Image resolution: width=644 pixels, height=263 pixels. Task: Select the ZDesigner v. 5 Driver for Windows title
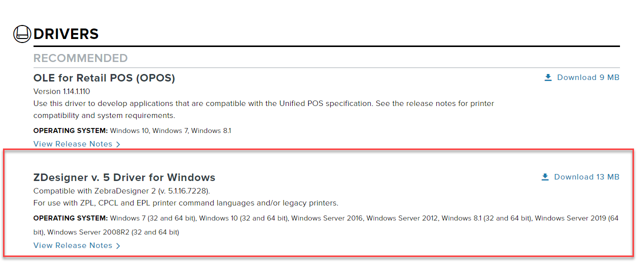(x=124, y=177)
